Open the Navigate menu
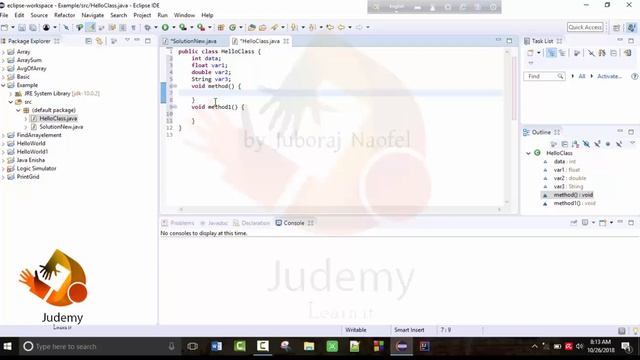Screen dimensions: 640x360 pyautogui.click(x=93, y=15)
